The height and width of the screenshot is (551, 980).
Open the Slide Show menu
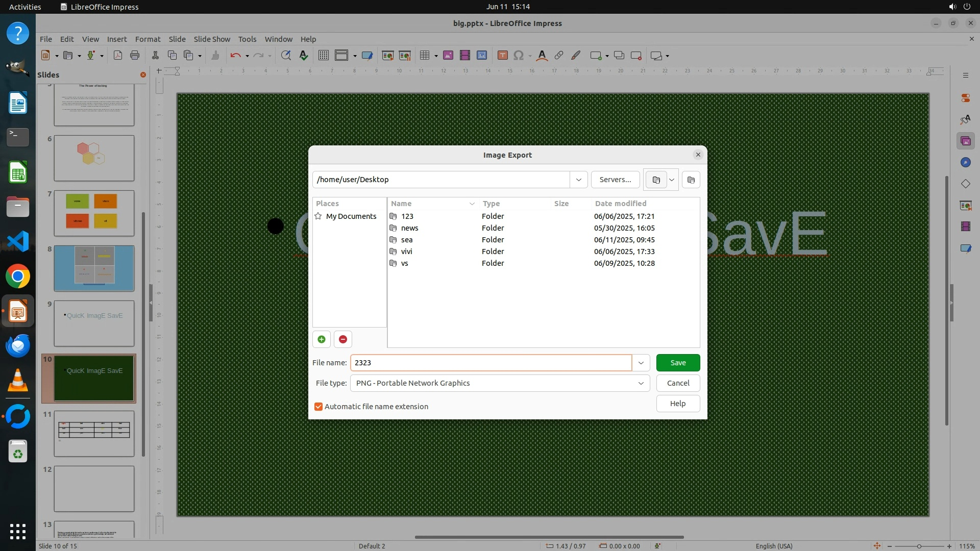[211, 39]
